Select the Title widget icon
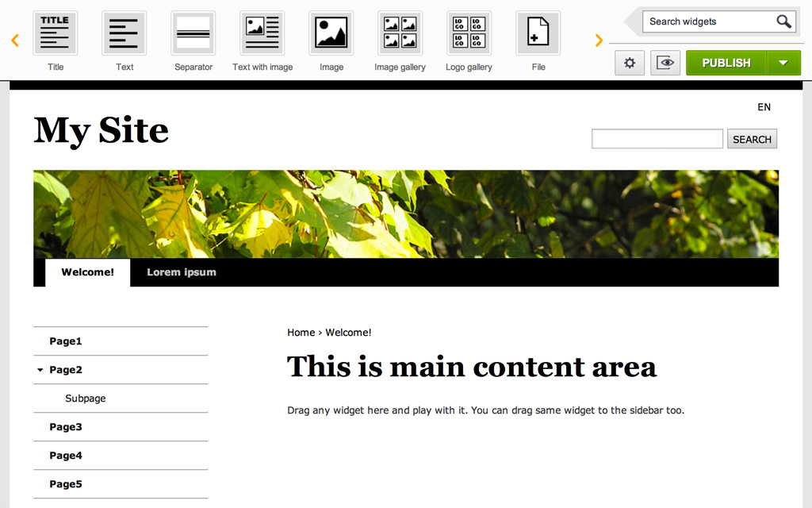Viewport: 812px width, 508px height. click(55, 33)
